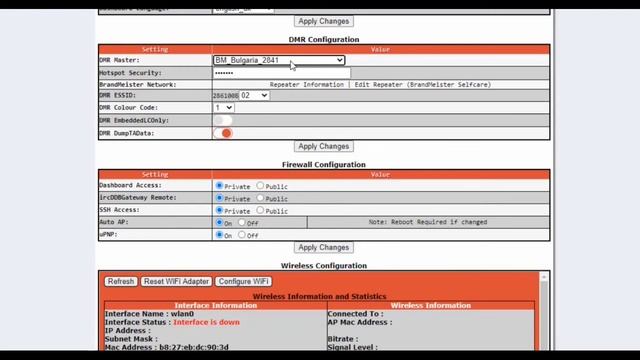This screenshot has height=360, width=640.
Task: Click the 'DMR Configuration' heading
Action: [324, 40]
